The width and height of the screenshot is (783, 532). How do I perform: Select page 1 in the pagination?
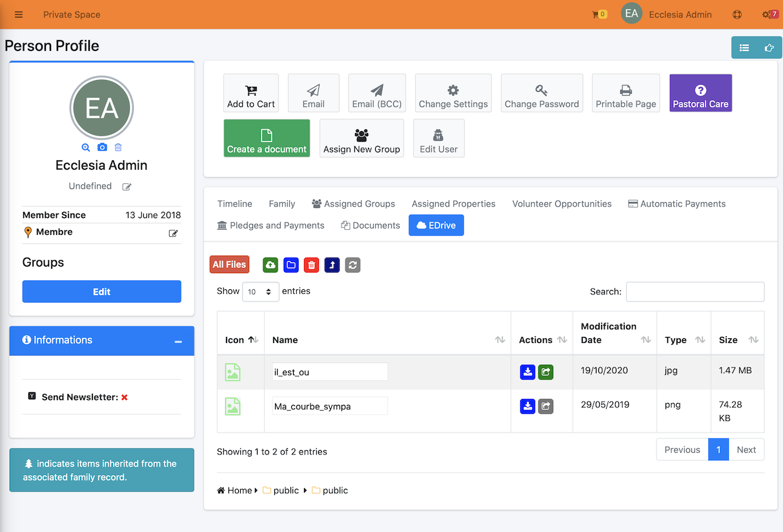click(718, 450)
